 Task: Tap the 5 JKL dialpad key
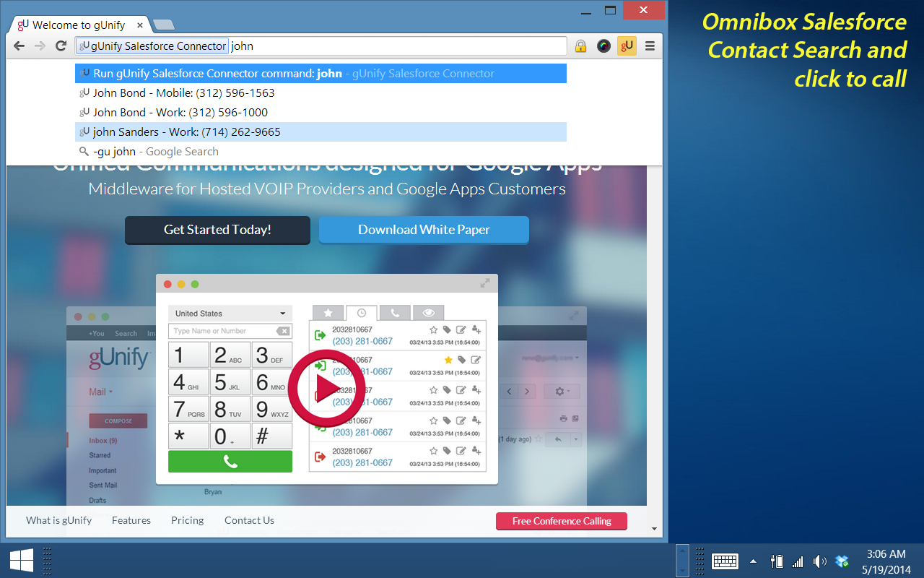pos(230,382)
